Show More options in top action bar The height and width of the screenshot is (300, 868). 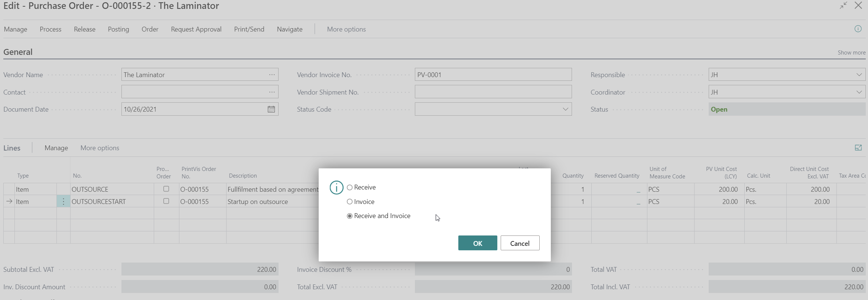pyautogui.click(x=347, y=29)
